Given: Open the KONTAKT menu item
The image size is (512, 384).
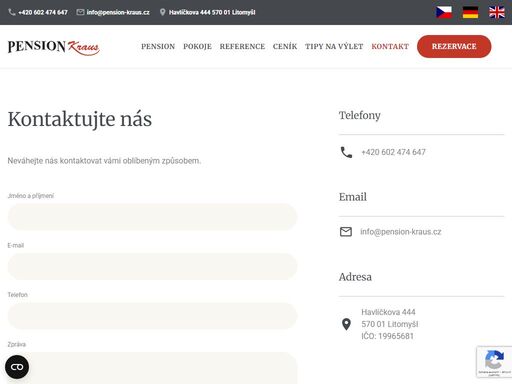Looking at the screenshot, I should pyautogui.click(x=390, y=46).
